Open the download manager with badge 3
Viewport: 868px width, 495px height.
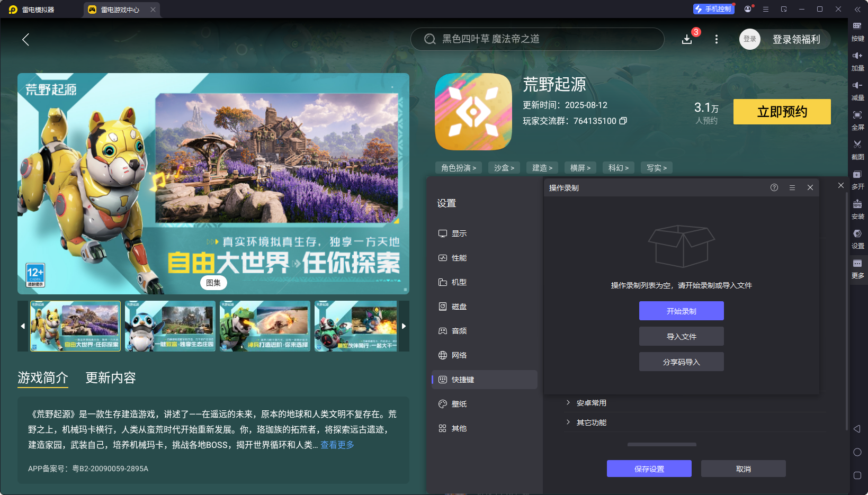point(687,39)
